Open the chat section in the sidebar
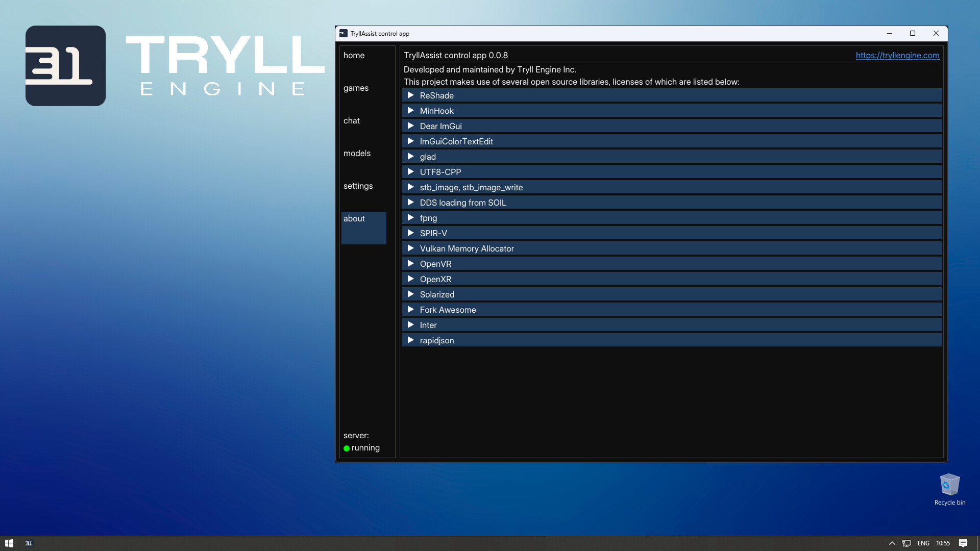The width and height of the screenshot is (980, 551). 352,120
